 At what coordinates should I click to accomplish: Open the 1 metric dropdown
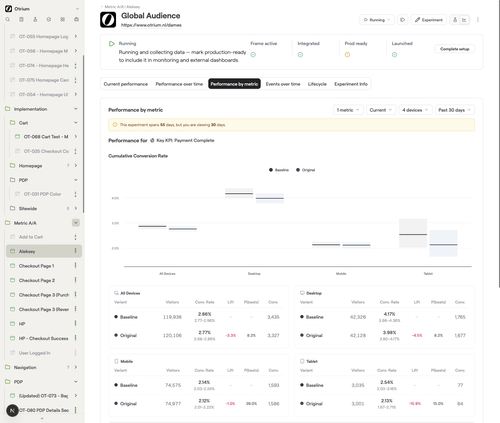[348, 110]
